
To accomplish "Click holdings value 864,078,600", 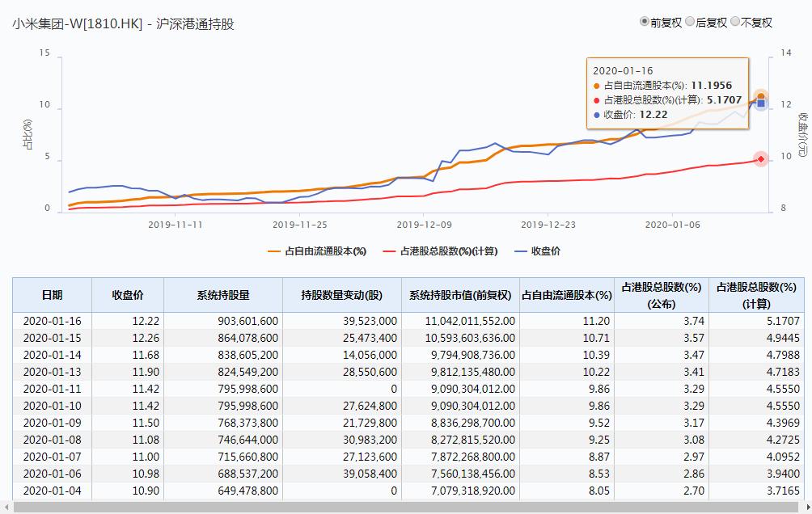I will (223, 338).
